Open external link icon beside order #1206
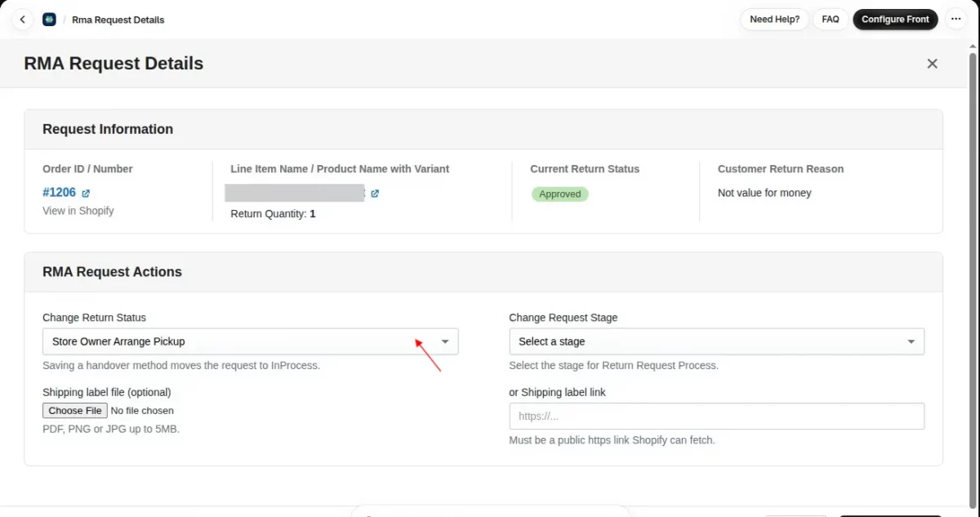This screenshot has width=980, height=517. point(86,194)
